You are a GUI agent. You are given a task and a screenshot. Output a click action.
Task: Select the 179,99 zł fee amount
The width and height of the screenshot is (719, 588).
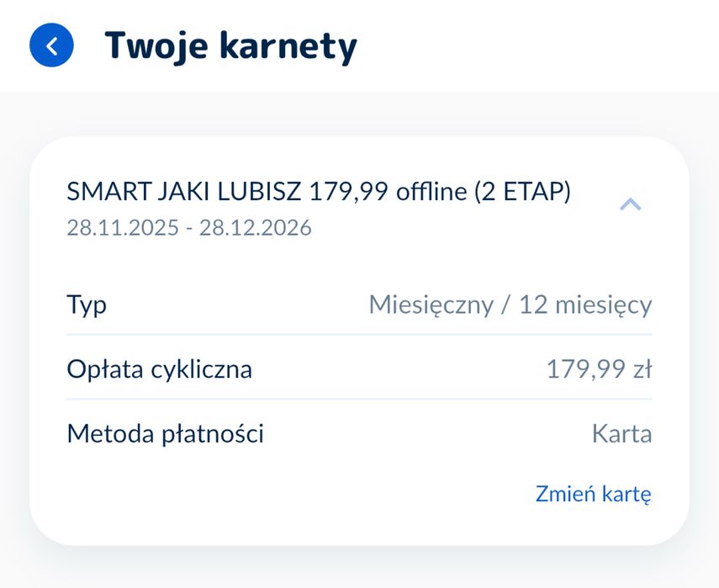[599, 369]
